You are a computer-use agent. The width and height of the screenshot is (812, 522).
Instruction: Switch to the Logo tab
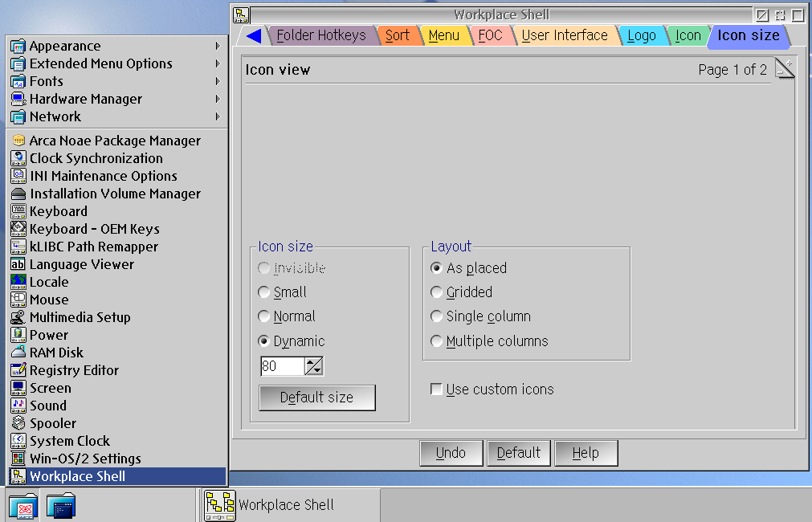tap(642, 35)
